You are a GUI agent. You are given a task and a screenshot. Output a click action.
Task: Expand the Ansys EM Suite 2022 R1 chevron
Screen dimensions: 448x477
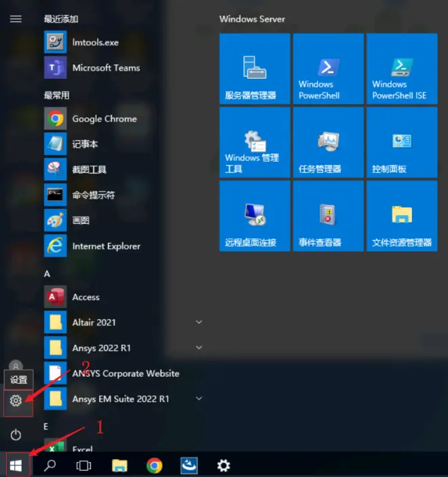199,398
